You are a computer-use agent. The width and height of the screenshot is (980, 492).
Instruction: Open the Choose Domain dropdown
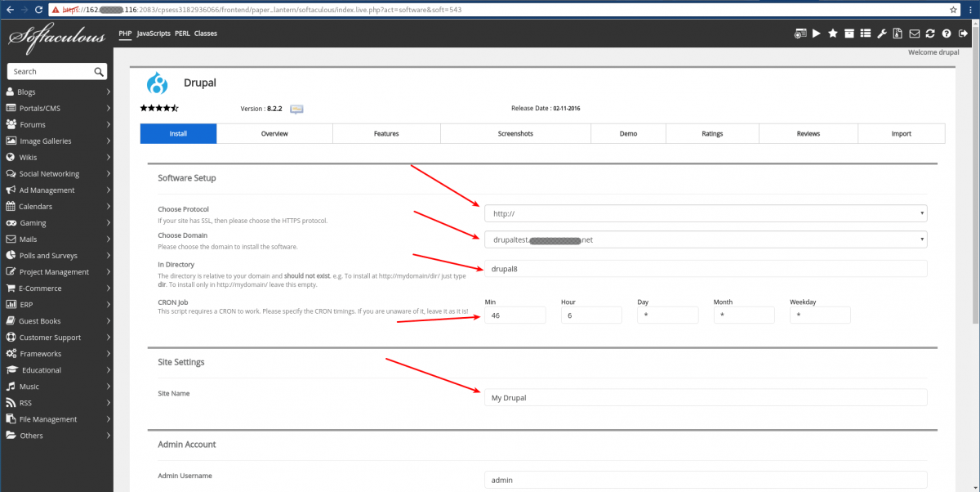pyautogui.click(x=706, y=239)
